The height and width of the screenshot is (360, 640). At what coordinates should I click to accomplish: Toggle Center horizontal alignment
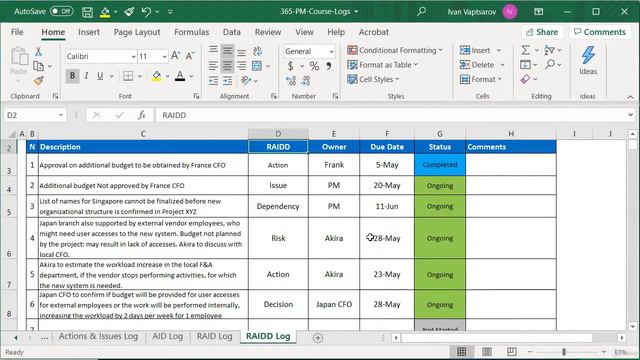coord(227,66)
